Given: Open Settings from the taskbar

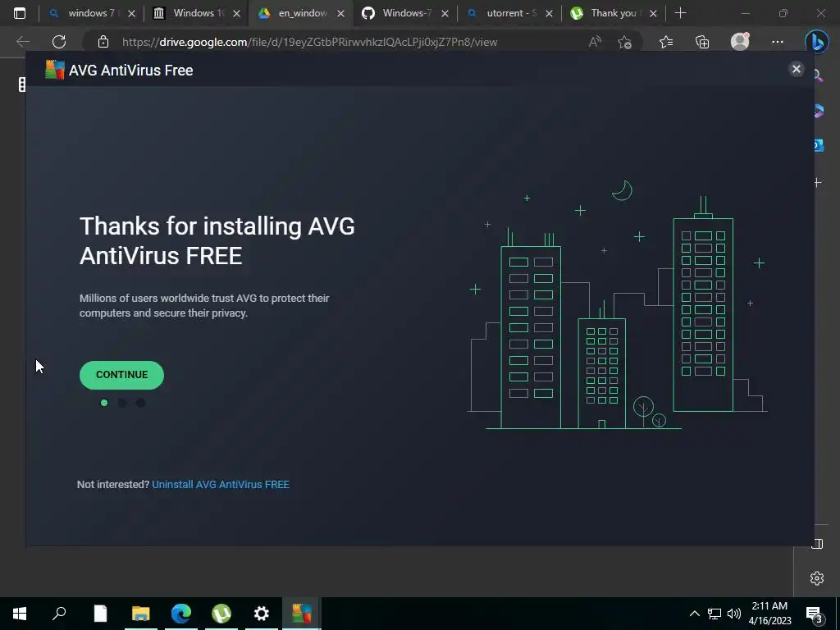Looking at the screenshot, I should coord(262,614).
